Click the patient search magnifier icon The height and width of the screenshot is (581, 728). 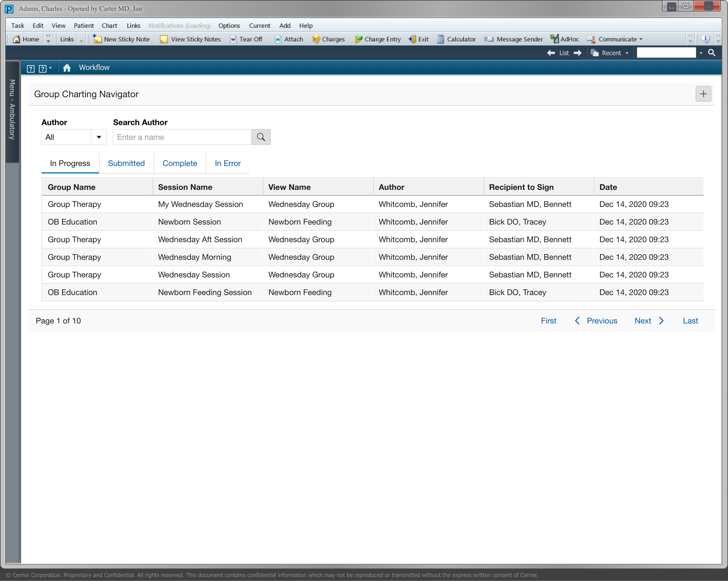[x=711, y=53]
